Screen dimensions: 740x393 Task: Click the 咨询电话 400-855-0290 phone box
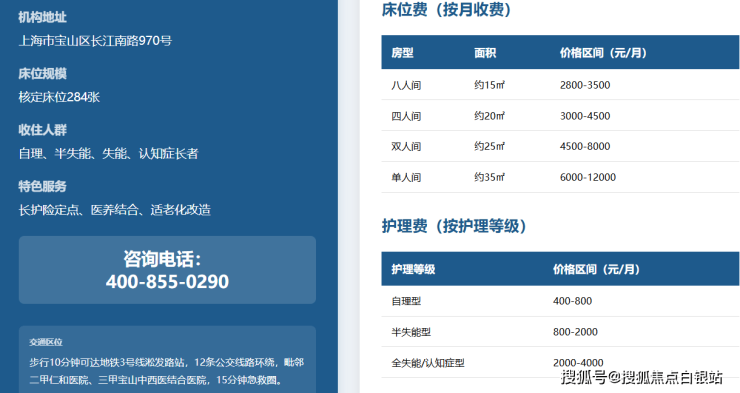(x=167, y=270)
